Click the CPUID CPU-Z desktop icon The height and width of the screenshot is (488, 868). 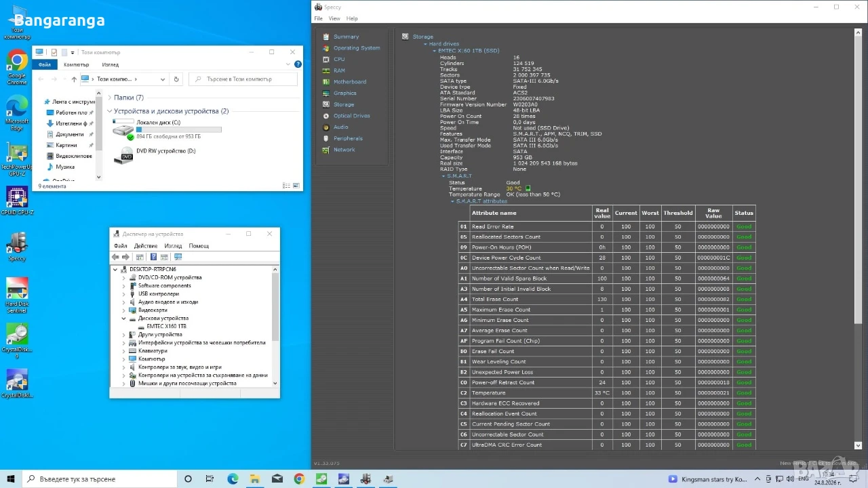(17, 201)
